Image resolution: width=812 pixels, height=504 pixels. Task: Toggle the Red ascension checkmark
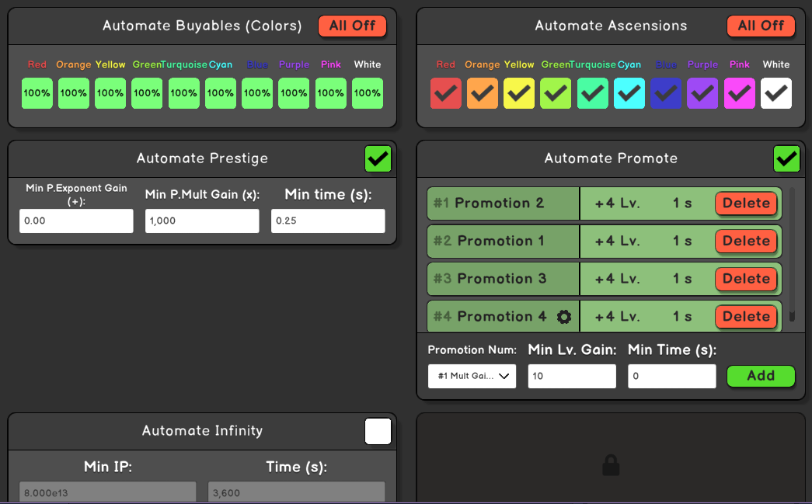(445, 93)
